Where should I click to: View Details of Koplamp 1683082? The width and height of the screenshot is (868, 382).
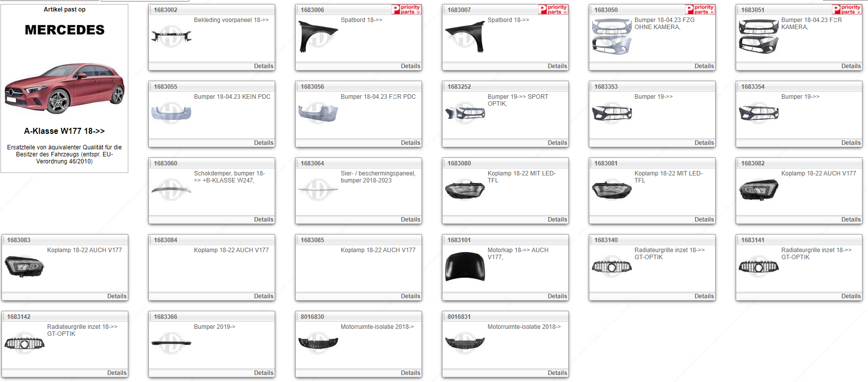point(851,220)
